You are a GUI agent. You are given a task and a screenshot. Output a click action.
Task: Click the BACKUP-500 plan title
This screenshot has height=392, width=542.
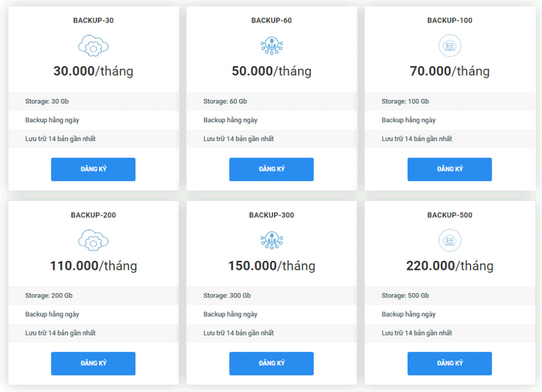pyautogui.click(x=449, y=215)
